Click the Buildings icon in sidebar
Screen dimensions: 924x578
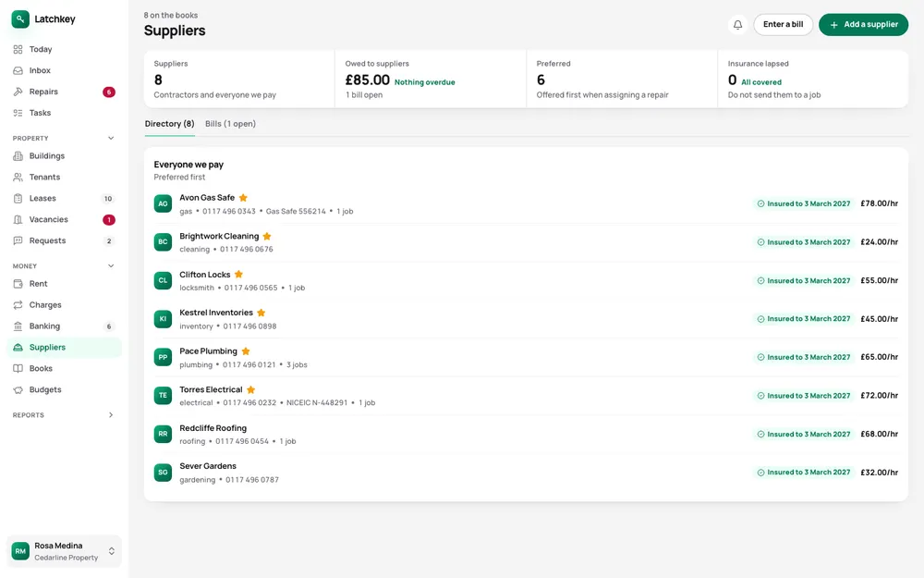pyautogui.click(x=18, y=156)
